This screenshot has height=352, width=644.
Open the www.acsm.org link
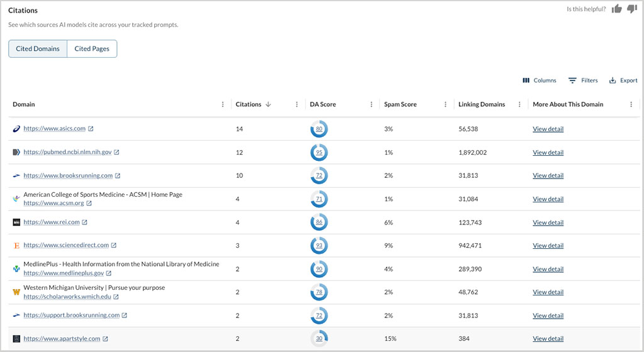54,203
